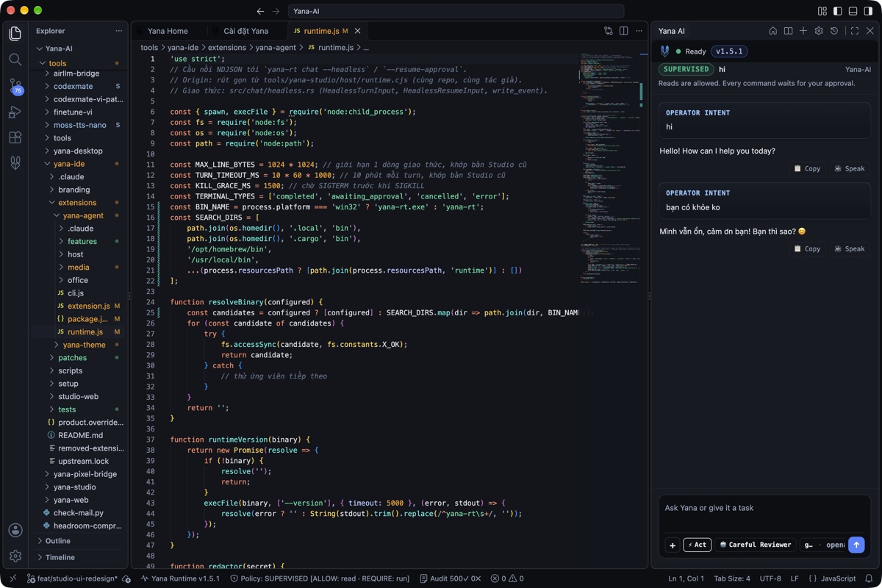The height and width of the screenshot is (588, 882).
Task: Open the Search view in activity bar
Action: coord(15,60)
